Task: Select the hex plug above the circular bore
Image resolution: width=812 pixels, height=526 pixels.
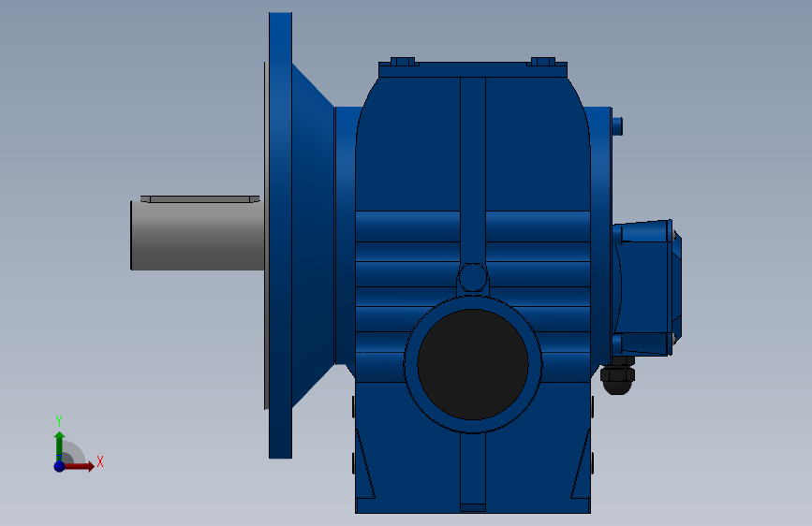Action: click(x=472, y=277)
